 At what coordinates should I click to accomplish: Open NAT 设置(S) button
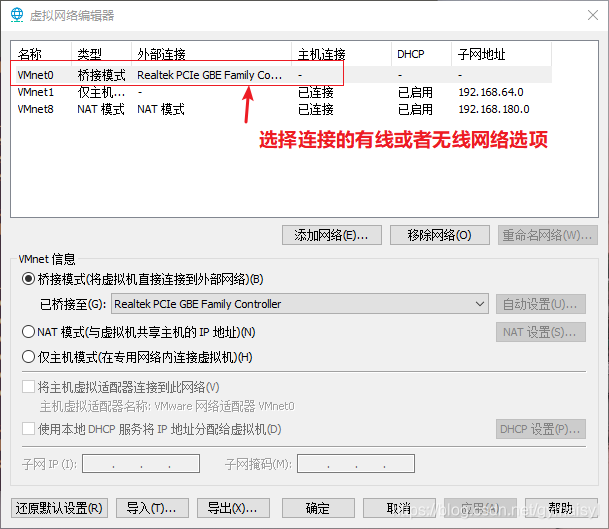[x=541, y=332]
